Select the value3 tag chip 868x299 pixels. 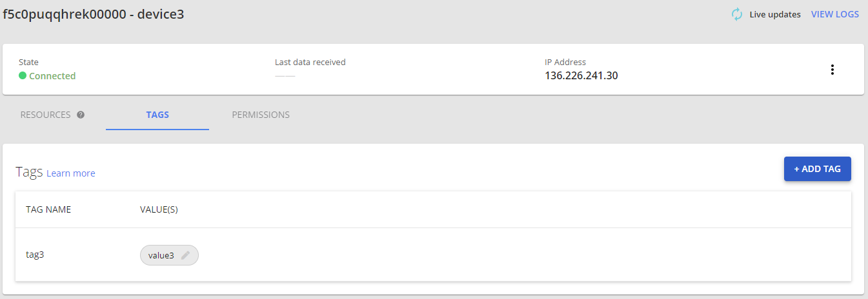[161, 255]
